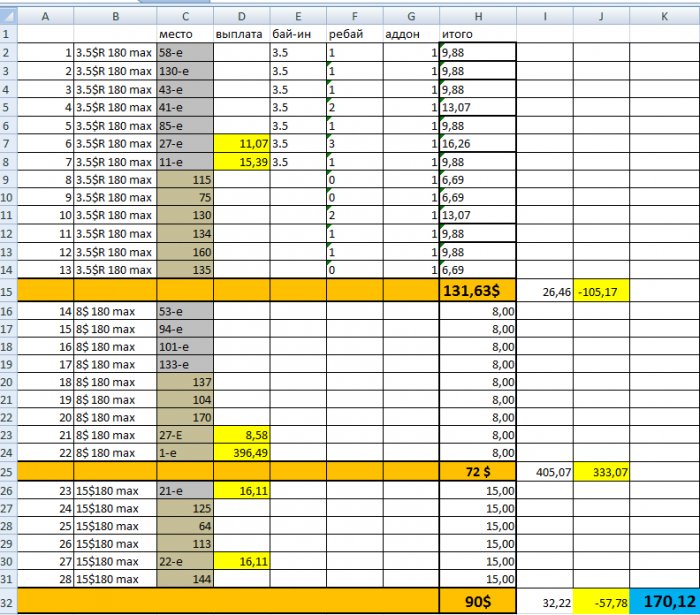Viewport: 700px width, 615px height.
Task: Select the place cell 170
Action: click(185, 417)
